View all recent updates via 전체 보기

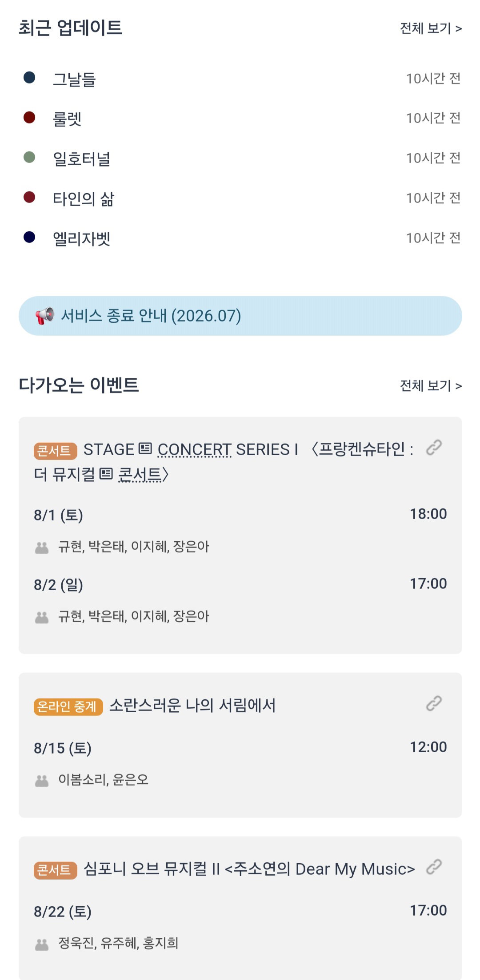pos(431,28)
